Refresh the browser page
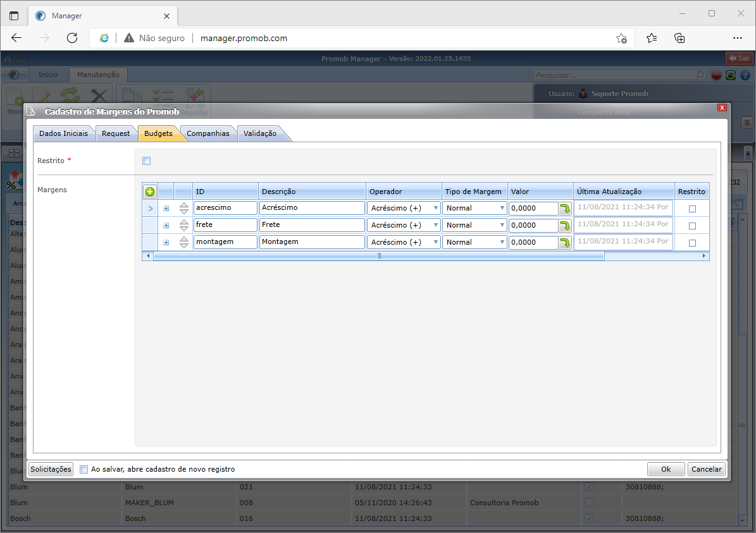Viewport: 756px width, 533px height. tap(72, 38)
